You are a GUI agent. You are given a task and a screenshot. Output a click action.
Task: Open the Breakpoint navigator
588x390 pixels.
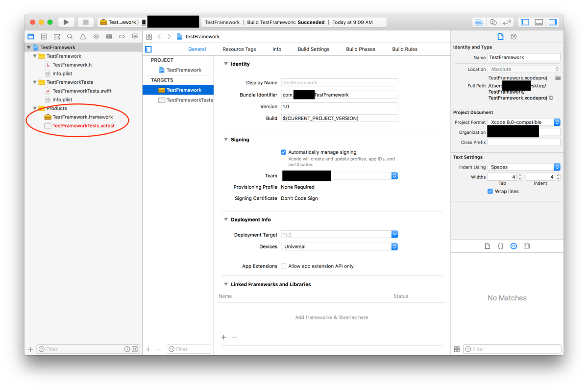(x=122, y=36)
